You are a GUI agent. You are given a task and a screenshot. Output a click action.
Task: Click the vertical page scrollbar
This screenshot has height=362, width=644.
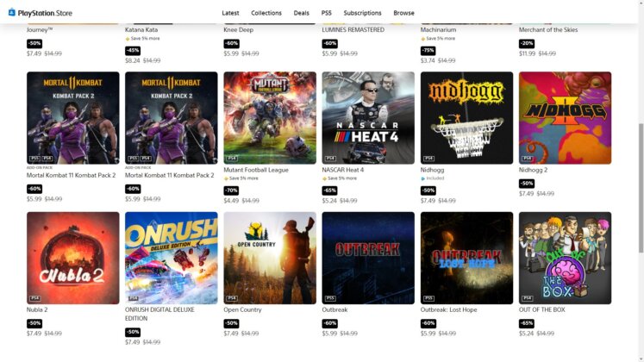click(641, 188)
